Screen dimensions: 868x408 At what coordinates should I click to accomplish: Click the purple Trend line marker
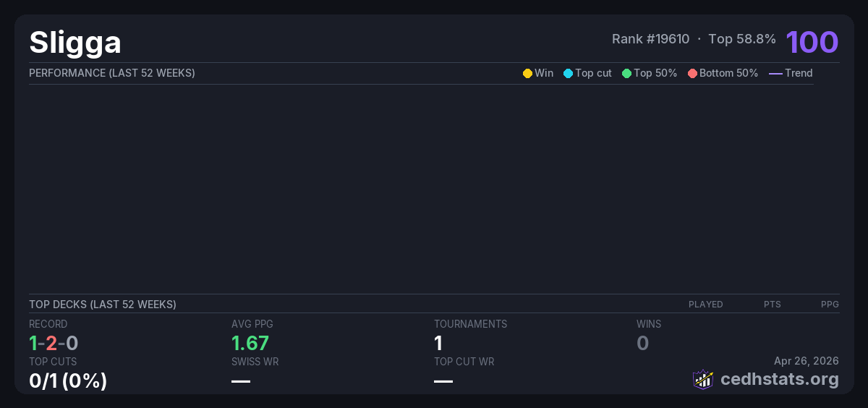775,73
